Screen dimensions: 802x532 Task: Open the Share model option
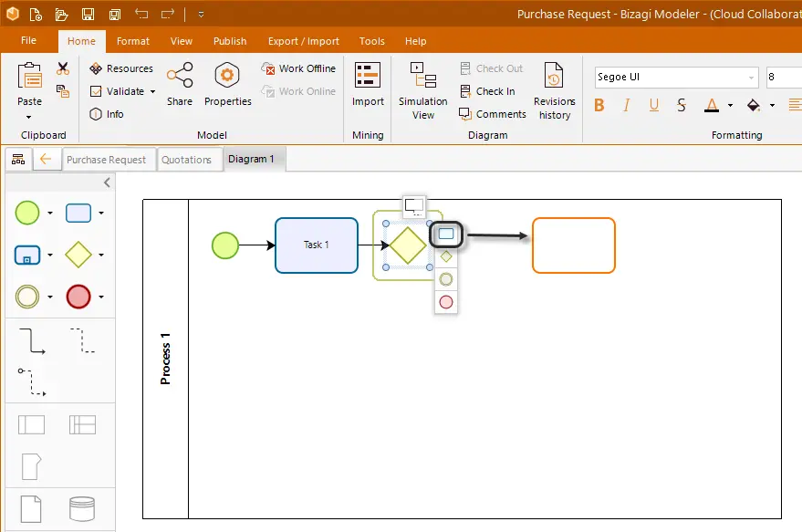tap(180, 84)
